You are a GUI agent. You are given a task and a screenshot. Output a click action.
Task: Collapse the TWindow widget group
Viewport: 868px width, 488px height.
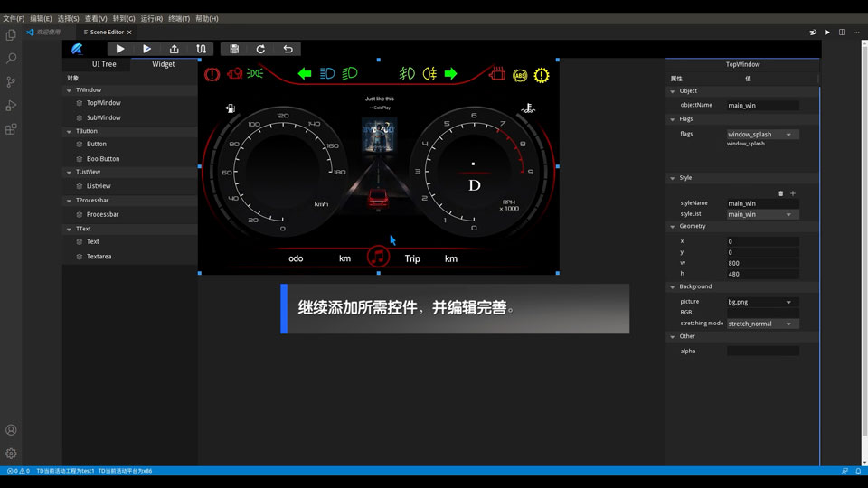(69, 90)
